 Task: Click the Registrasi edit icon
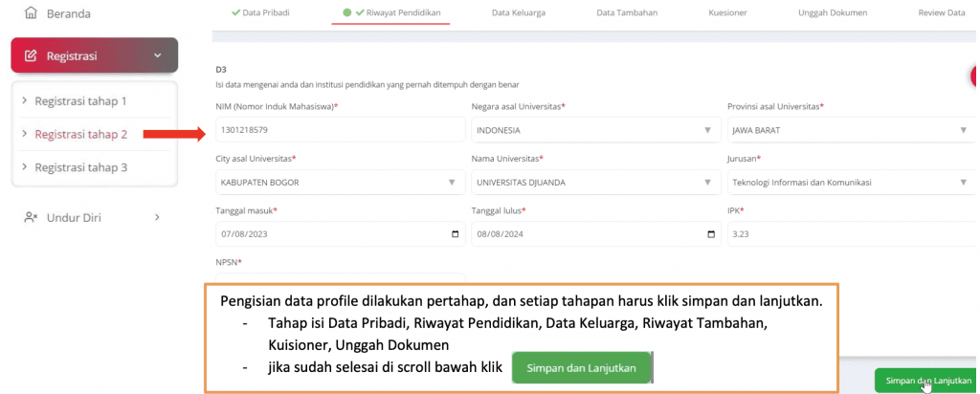31,56
